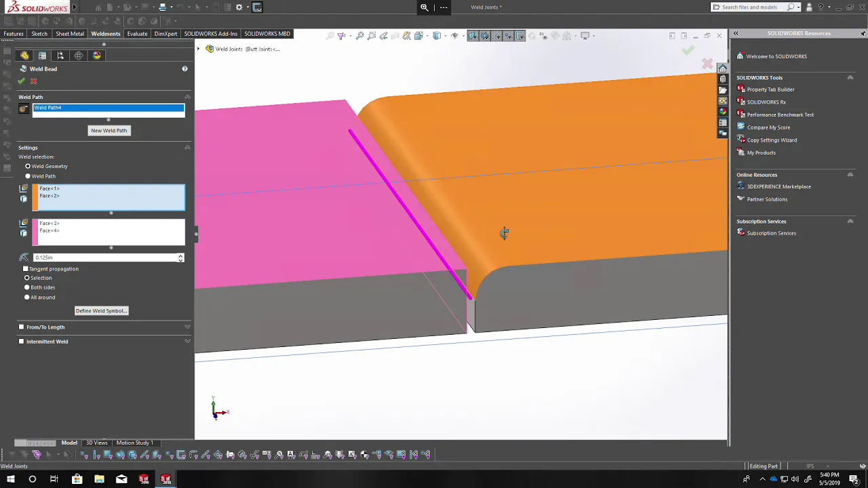
Task: Collapse the Weld Path section
Action: click(187, 97)
